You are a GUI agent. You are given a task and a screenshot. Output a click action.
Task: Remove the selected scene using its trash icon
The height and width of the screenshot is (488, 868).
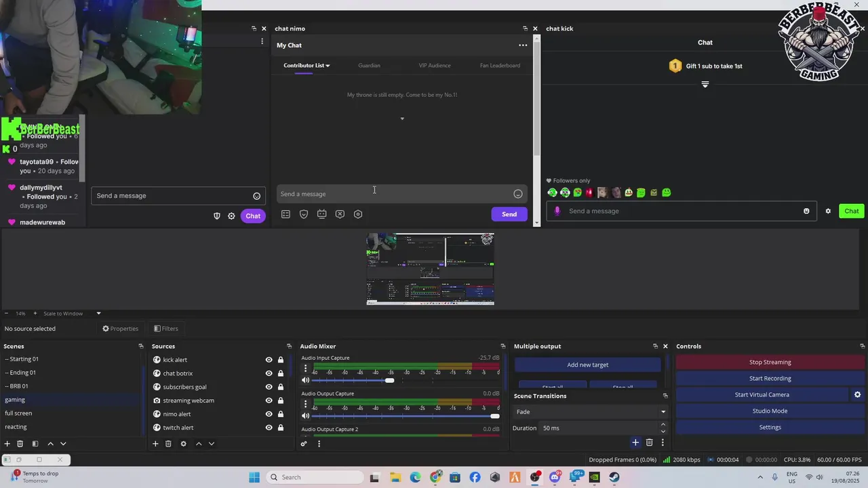click(20, 444)
